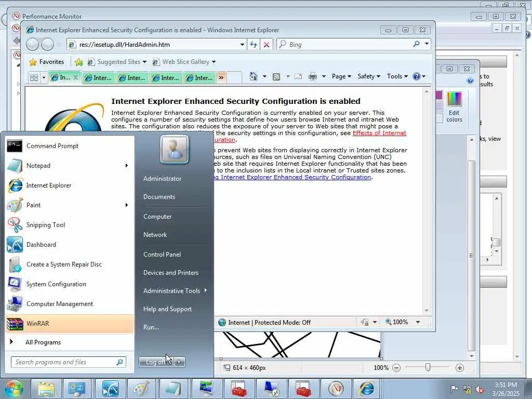Click the user account picture

[175, 149]
